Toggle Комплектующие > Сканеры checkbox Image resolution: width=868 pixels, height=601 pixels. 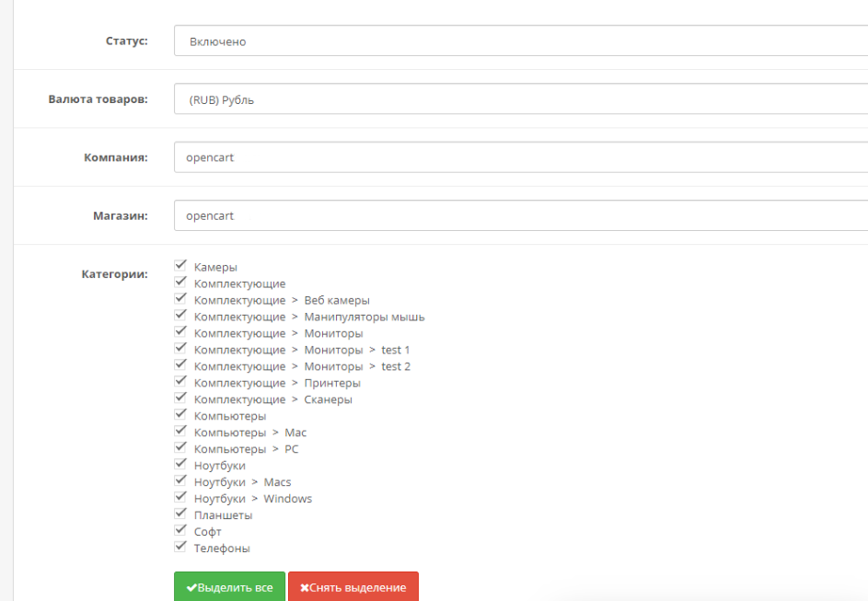(x=180, y=399)
